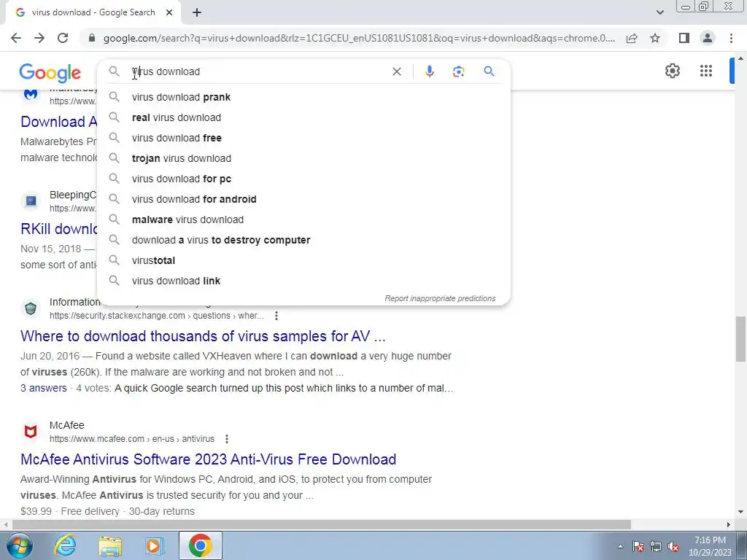This screenshot has width=747, height=560.
Task: Choose the malware virus download suggestion
Action: tap(303, 220)
